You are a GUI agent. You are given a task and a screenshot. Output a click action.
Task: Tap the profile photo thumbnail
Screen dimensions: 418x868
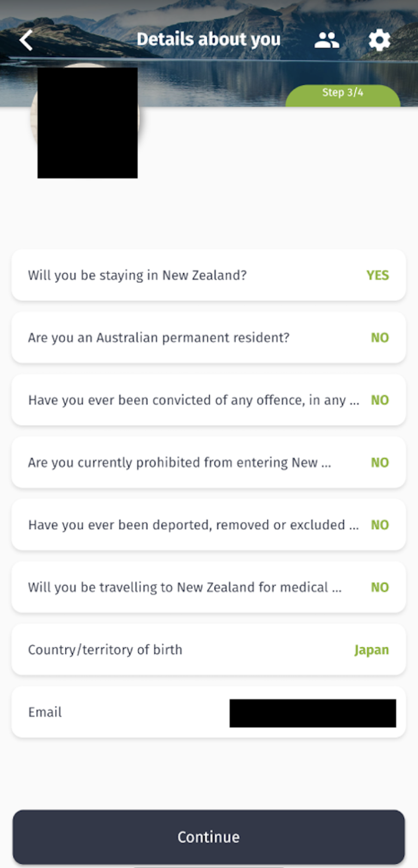(x=87, y=122)
